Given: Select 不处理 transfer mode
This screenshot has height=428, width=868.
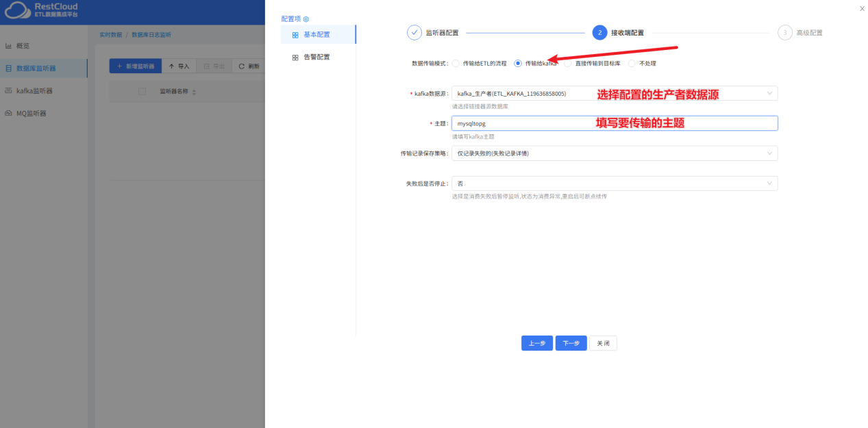Looking at the screenshot, I should click(632, 63).
